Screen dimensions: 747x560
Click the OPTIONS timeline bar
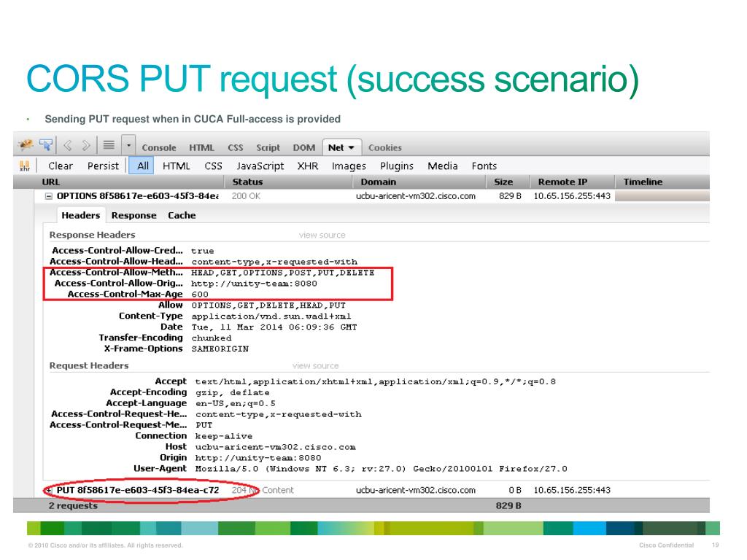(x=662, y=196)
